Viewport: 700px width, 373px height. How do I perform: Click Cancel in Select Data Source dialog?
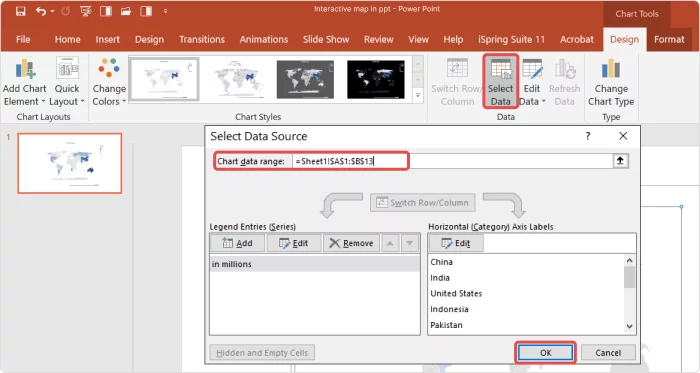coord(608,352)
